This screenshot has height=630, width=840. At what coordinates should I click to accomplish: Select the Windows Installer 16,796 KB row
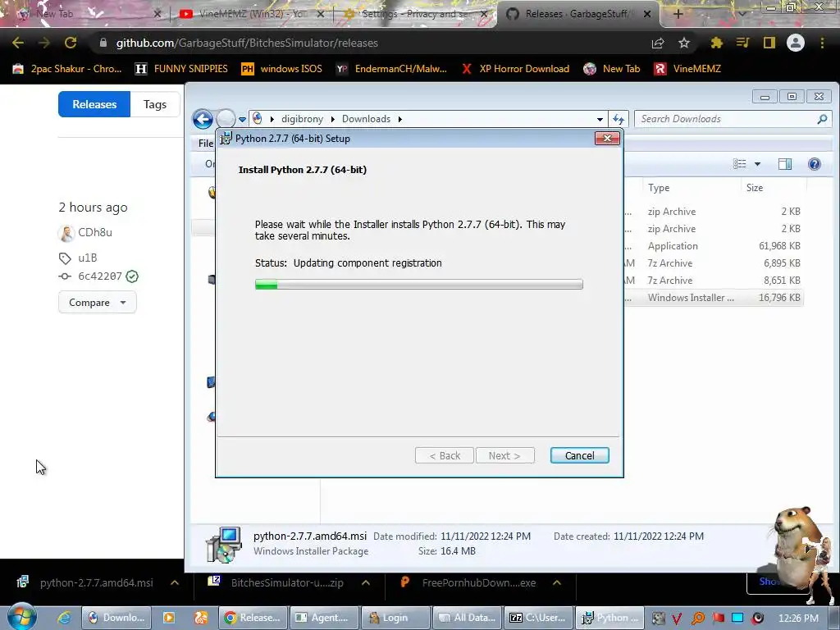pos(715,297)
